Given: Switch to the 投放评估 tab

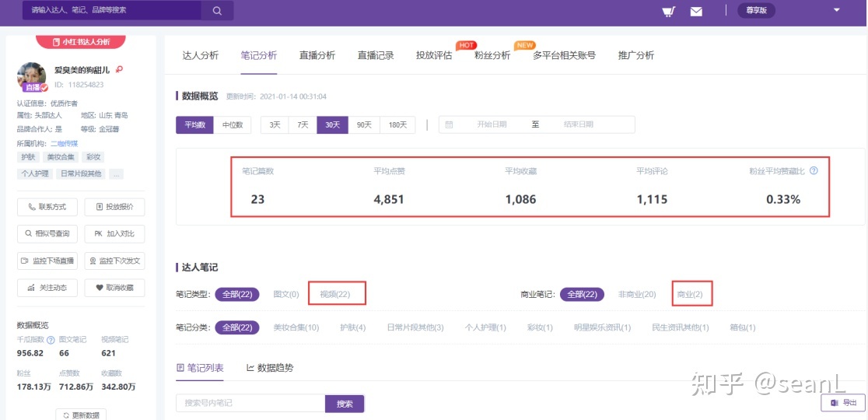Looking at the screenshot, I should click(434, 55).
